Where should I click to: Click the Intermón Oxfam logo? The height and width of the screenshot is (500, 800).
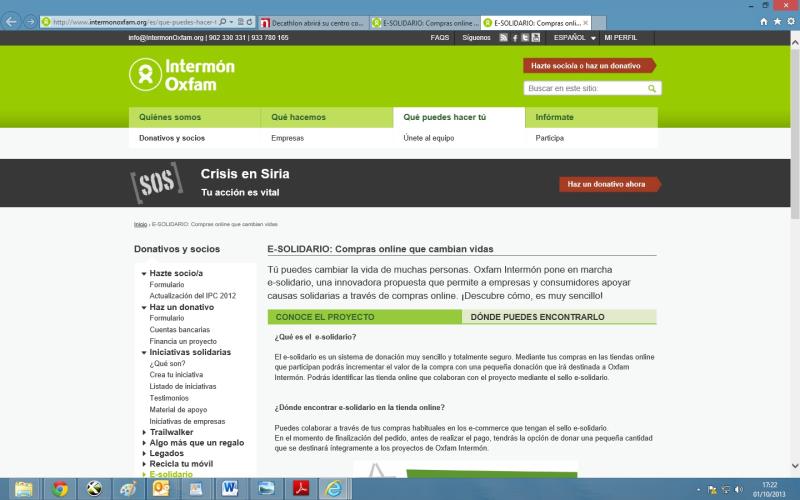(x=182, y=74)
